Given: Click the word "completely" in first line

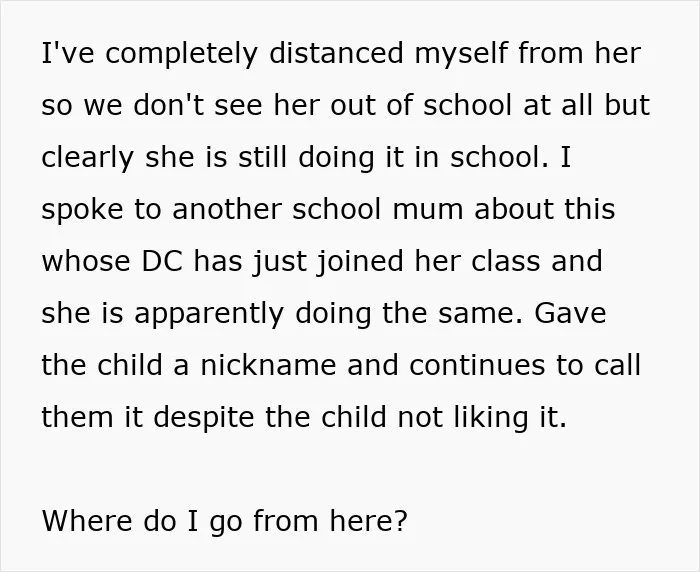Looking at the screenshot, I should [x=182, y=54].
